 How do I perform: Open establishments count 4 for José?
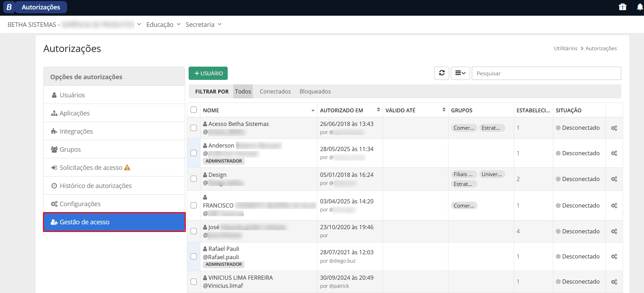(x=518, y=231)
